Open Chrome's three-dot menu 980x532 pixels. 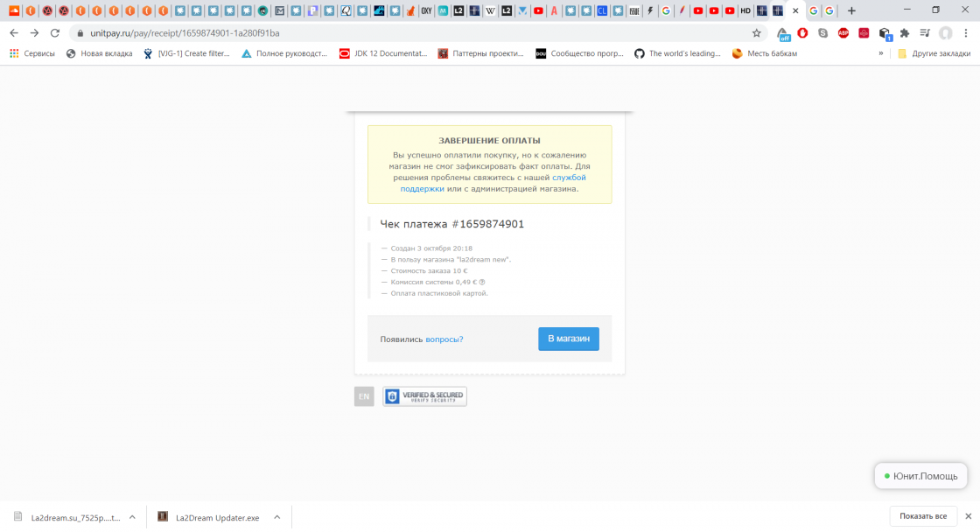click(966, 33)
